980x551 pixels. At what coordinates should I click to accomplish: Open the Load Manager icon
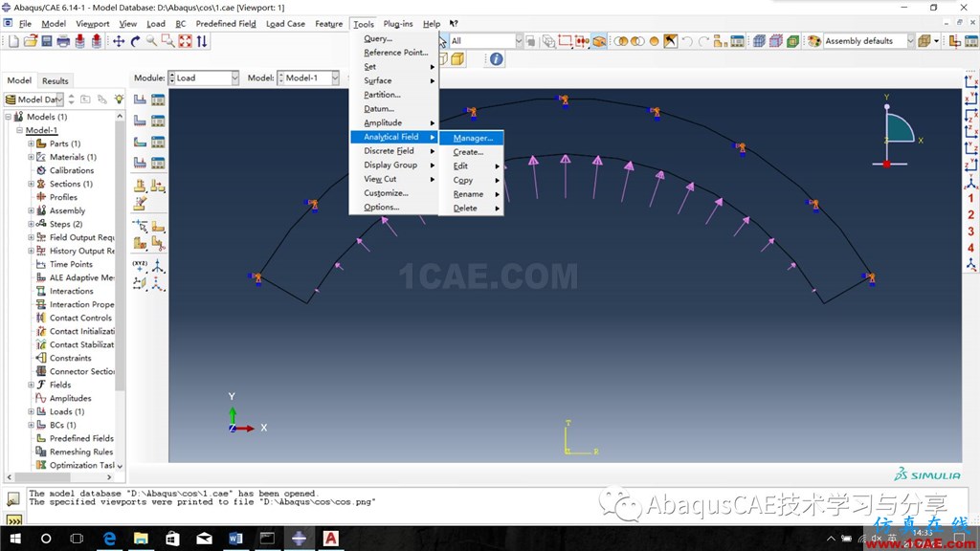click(x=158, y=99)
